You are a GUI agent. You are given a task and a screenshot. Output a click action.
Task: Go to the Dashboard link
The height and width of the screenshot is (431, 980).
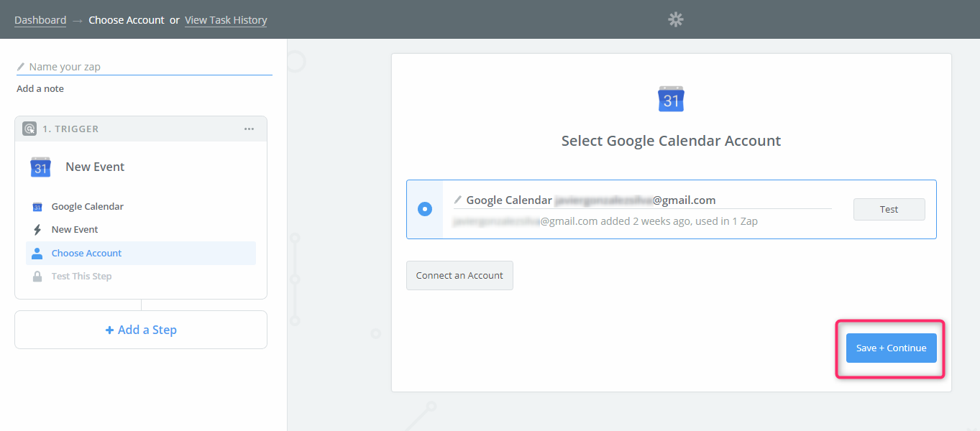pos(40,20)
